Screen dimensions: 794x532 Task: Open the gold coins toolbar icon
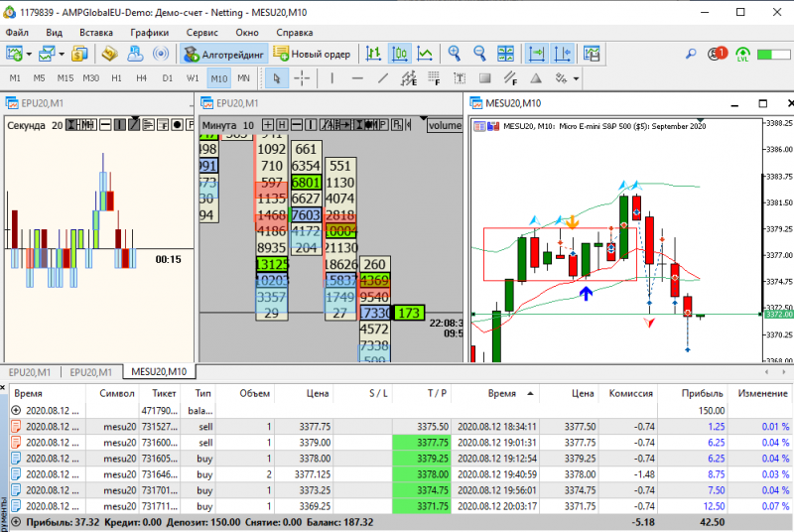click(109, 54)
